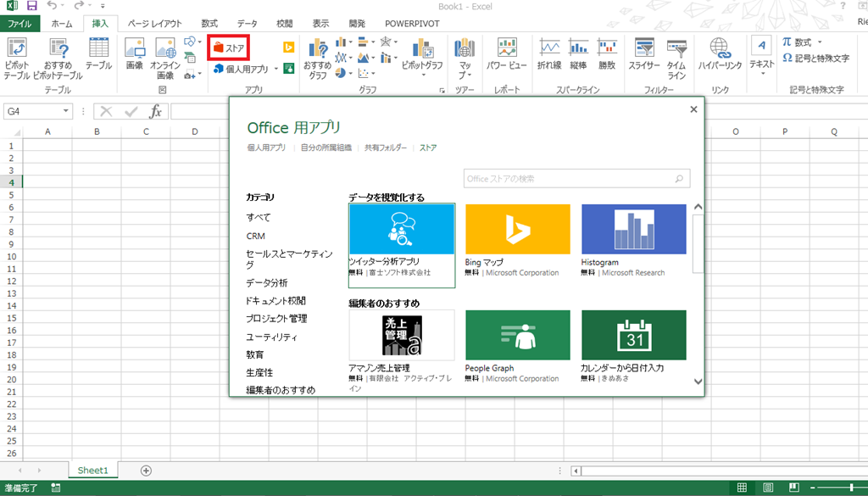
Task: Switch to the ページ レイアウト tab
Action: pyautogui.click(x=154, y=24)
